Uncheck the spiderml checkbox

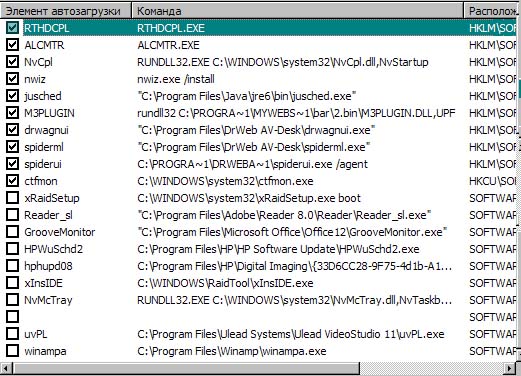point(12,147)
